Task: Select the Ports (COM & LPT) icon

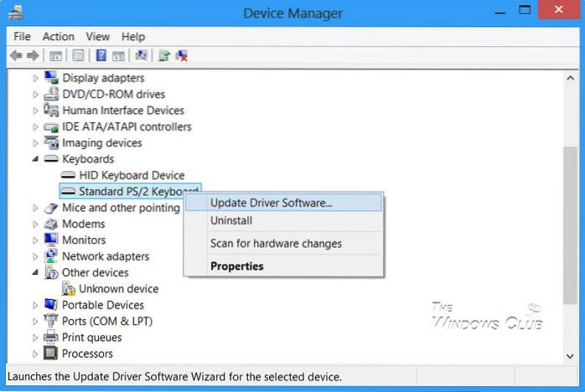Action: point(51,321)
